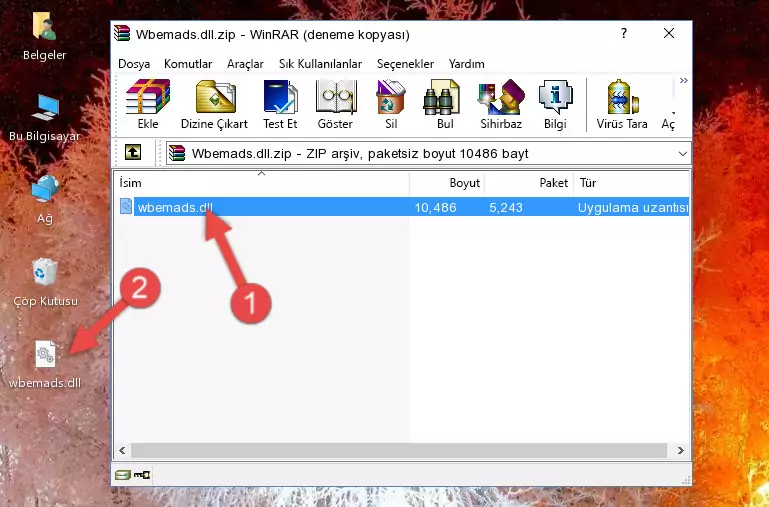The width and height of the screenshot is (769, 507).
Task: Sort by the Boyut column header
Action: pos(447,183)
